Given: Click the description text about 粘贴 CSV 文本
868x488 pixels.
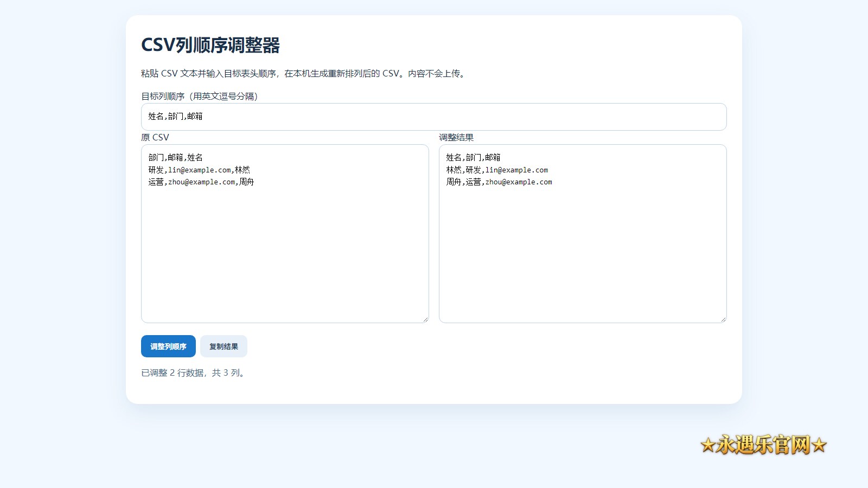Looking at the screenshot, I should [x=304, y=73].
